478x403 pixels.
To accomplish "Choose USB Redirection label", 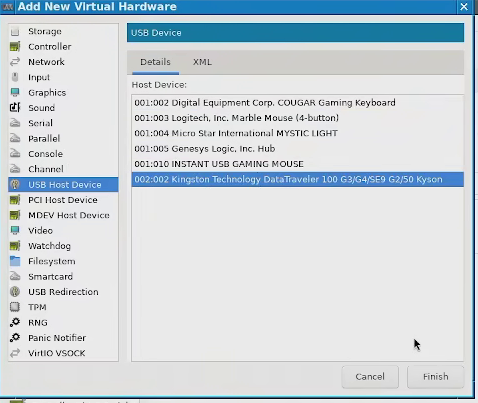I will click(x=63, y=292).
